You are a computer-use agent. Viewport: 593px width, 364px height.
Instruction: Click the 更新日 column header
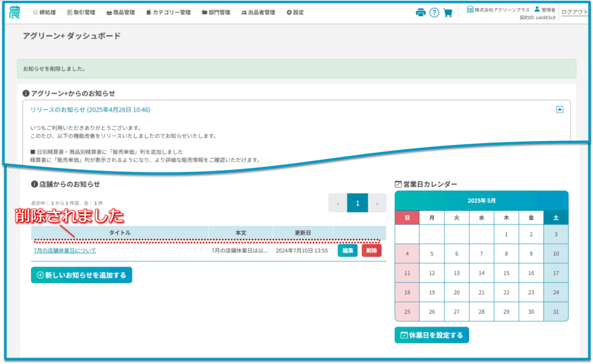(x=303, y=233)
